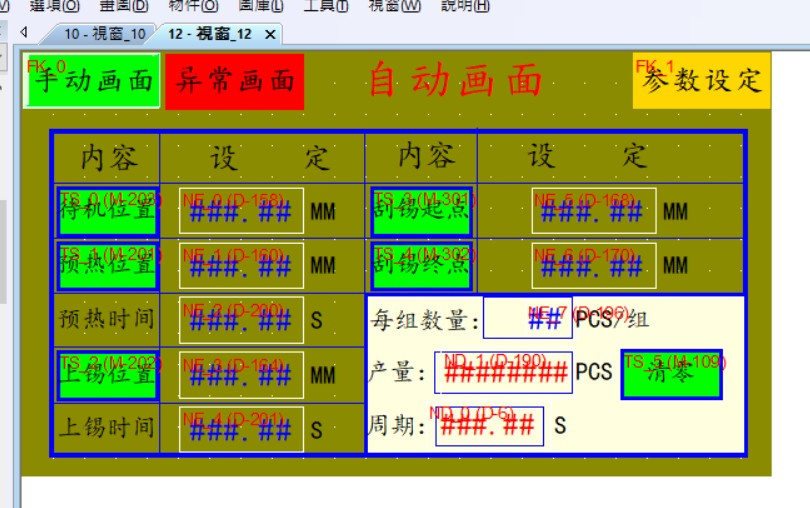Select the 待机位置 toggle switch
The width and height of the screenshot is (810, 508).
point(107,211)
